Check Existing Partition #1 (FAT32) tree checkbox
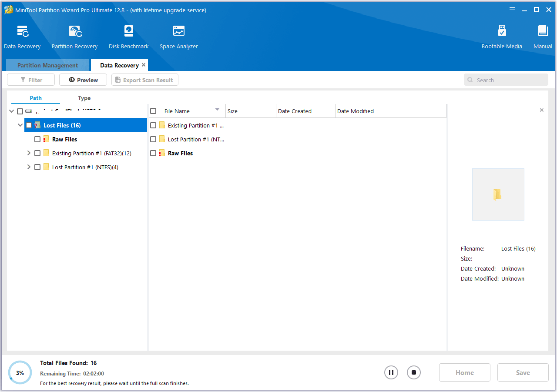 pyautogui.click(x=37, y=153)
